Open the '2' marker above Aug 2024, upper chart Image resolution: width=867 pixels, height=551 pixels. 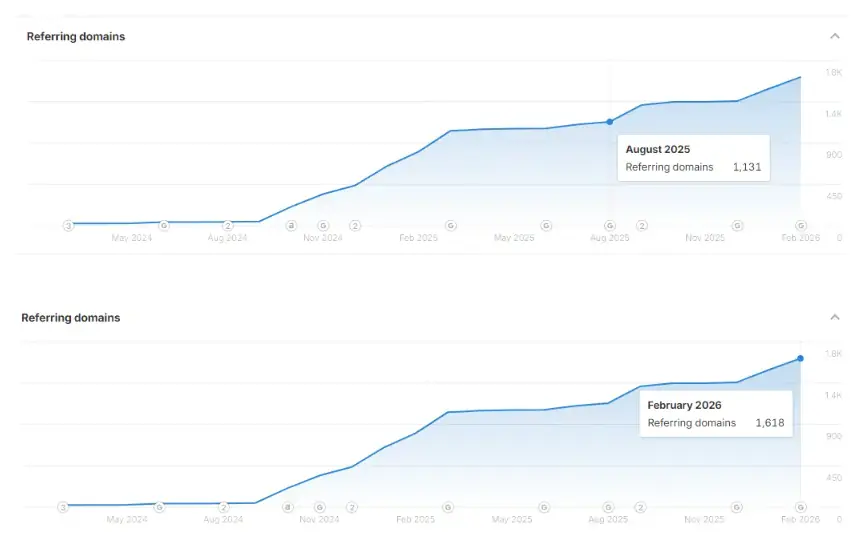pos(228,225)
